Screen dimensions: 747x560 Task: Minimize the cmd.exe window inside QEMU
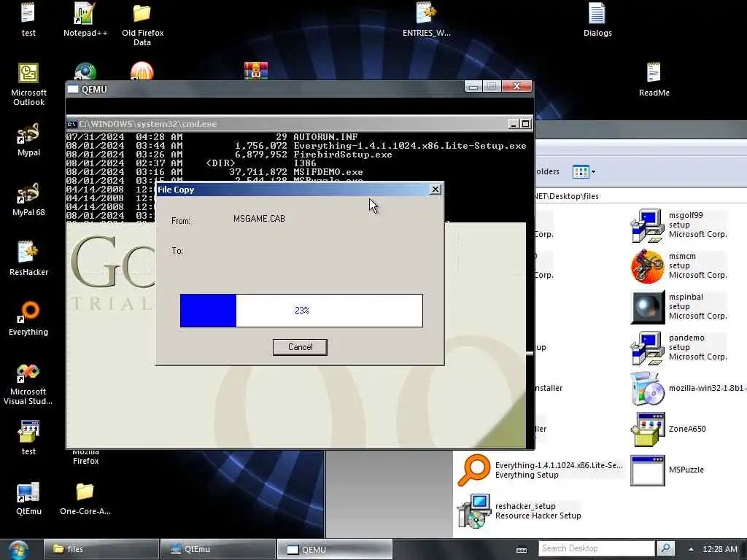(513, 124)
